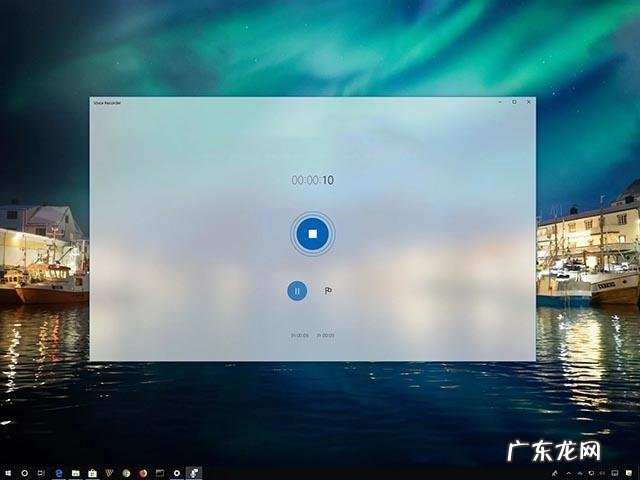Minimize the Voice Recorder window
Viewport: 640px width, 480px height.
click(500, 102)
